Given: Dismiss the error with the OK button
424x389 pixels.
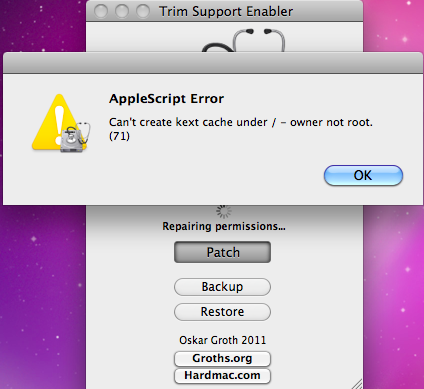Looking at the screenshot, I should tap(363, 175).
